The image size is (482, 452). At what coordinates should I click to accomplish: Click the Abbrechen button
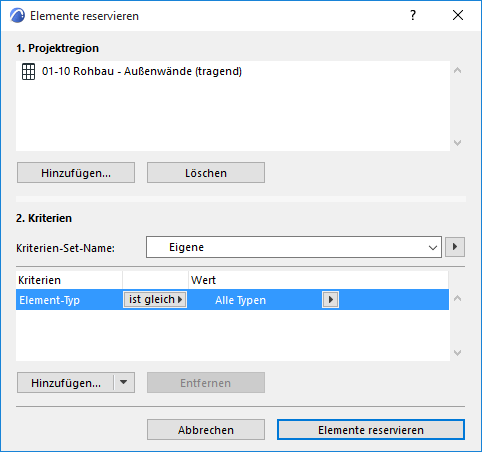(206, 430)
